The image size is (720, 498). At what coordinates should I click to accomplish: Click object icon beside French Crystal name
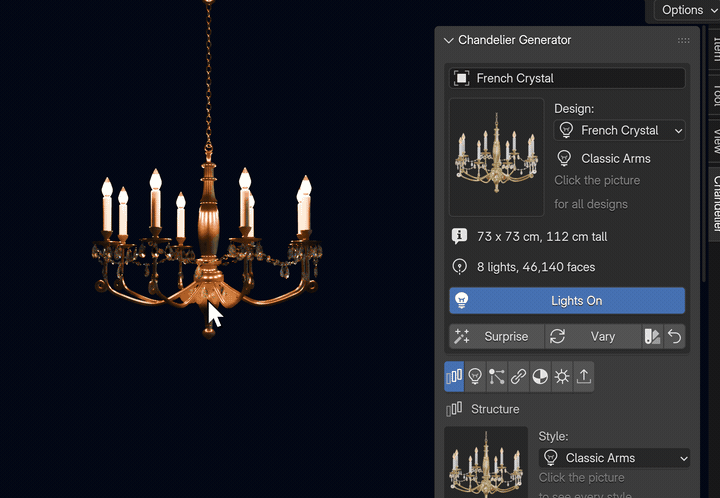click(461, 78)
